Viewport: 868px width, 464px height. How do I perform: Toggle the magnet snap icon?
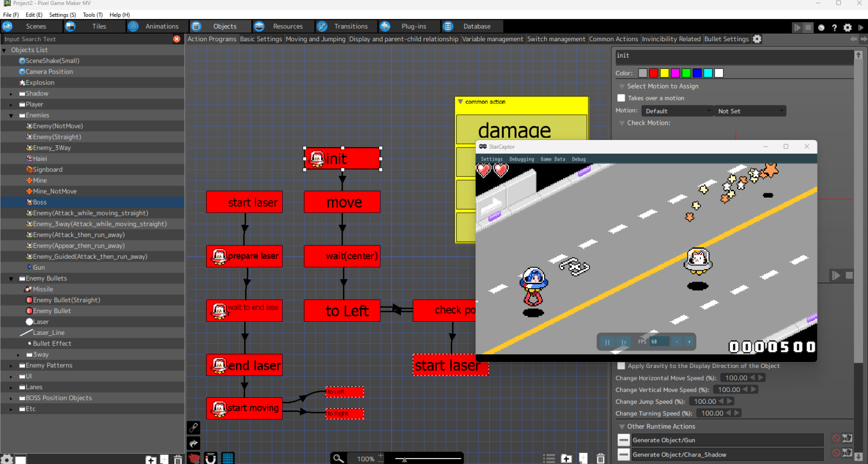pyautogui.click(x=210, y=459)
